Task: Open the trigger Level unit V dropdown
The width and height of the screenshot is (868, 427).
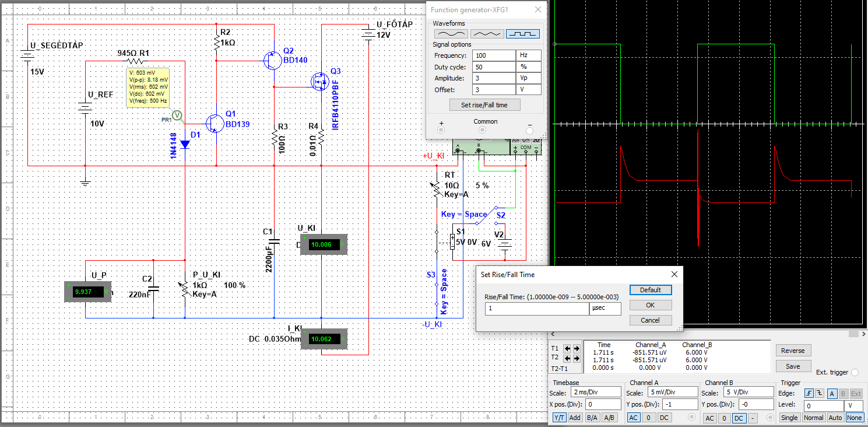Action: pos(853,405)
